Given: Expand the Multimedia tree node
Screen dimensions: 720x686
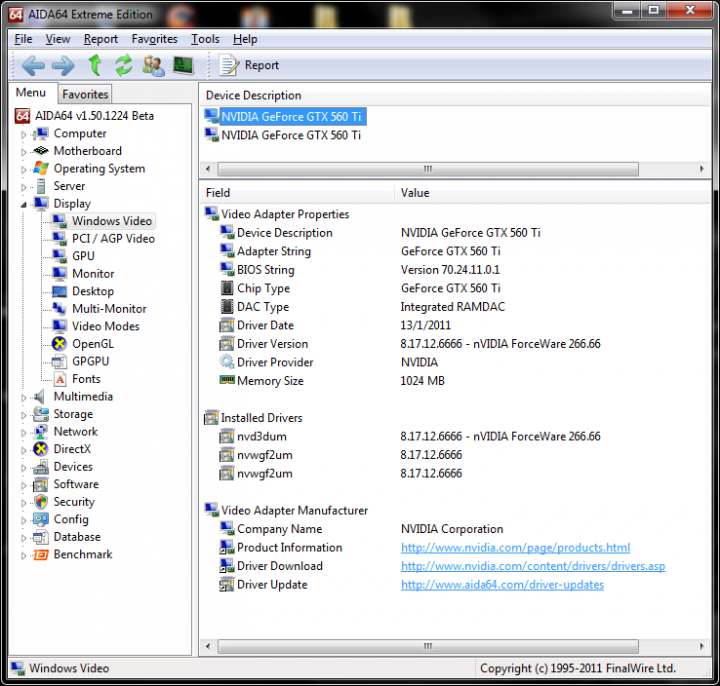Looking at the screenshot, I should click(x=23, y=398).
